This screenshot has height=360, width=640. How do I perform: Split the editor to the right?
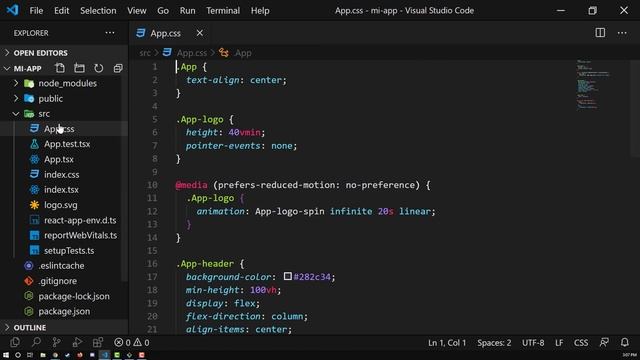tap(600, 33)
